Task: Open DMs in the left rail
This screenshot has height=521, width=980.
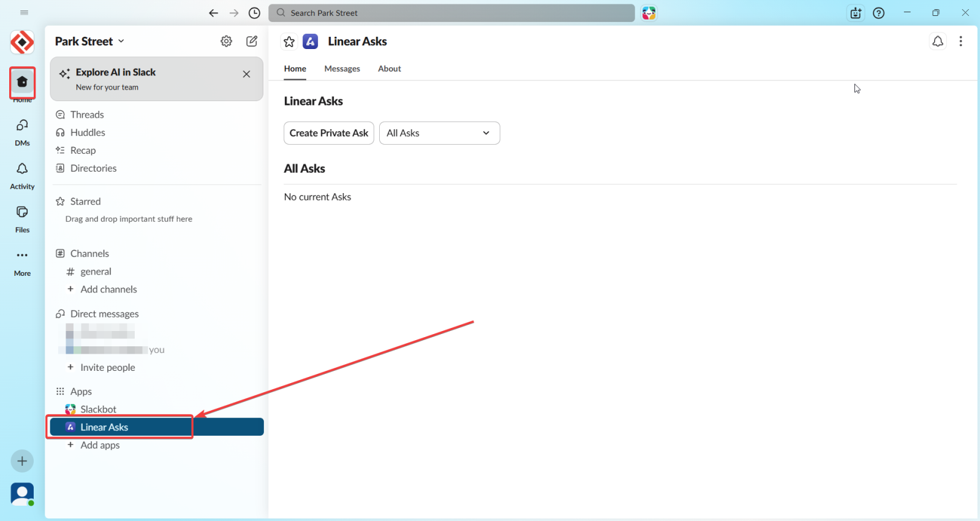Action: click(22, 132)
